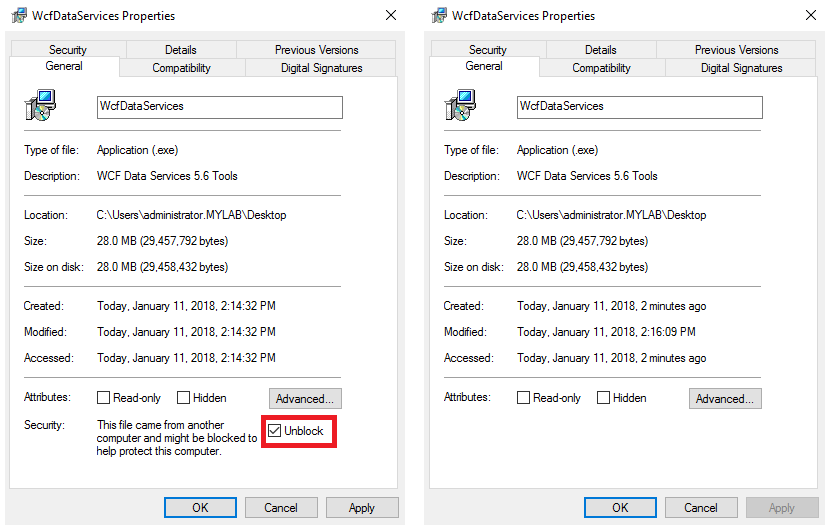Click Size on disk value in right dialog
This screenshot has height=525, width=828.
click(582, 267)
